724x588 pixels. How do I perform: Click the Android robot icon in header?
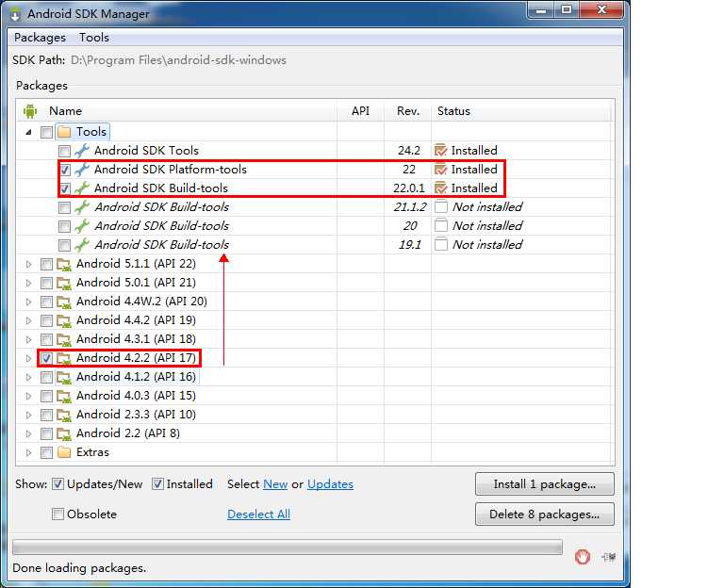[x=30, y=111]
